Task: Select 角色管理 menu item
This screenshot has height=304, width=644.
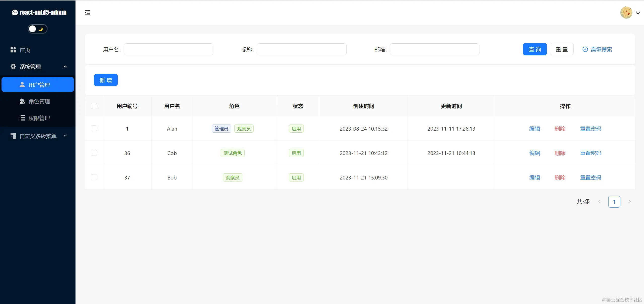Action: click(38, 101)
